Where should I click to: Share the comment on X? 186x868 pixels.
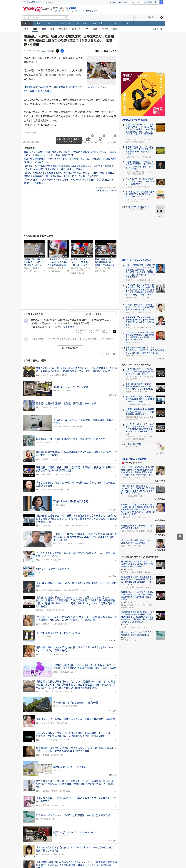[x=115, y=332]
